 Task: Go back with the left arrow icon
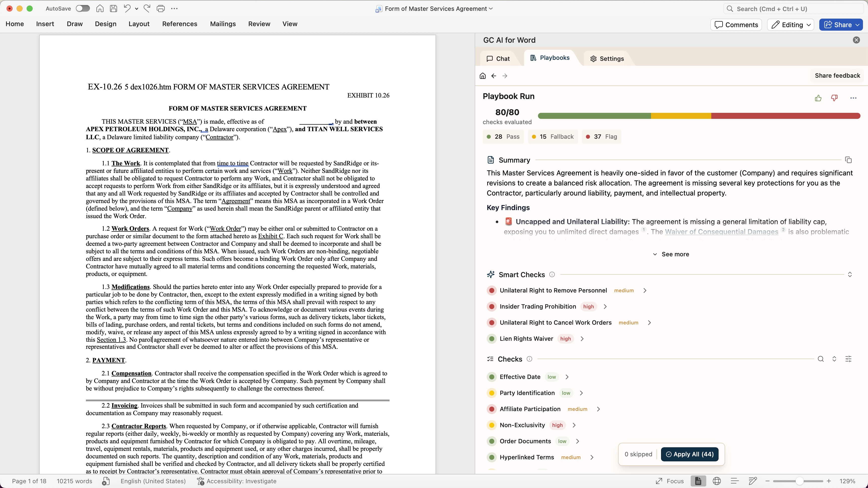pyautogui.click(x=494, y=76)
